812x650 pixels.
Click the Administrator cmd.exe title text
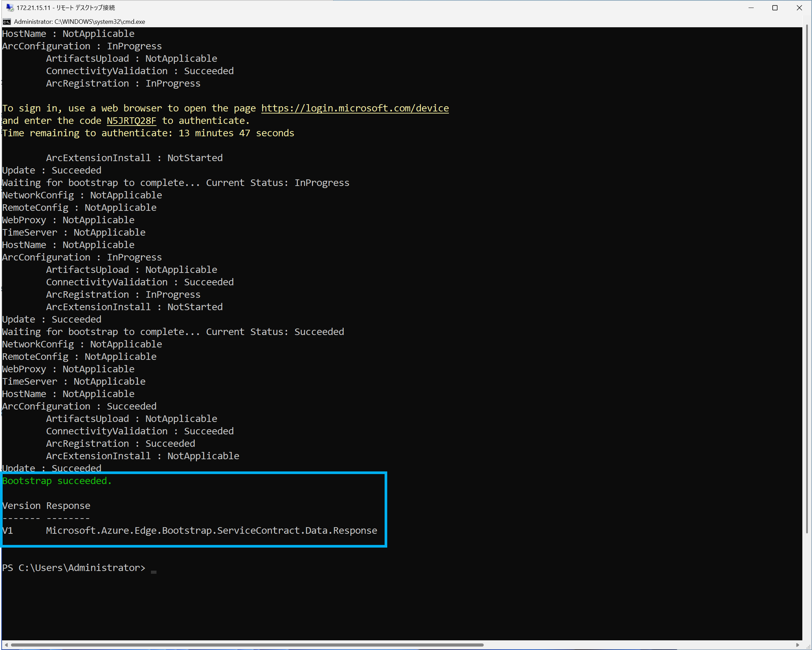[80, 22]
